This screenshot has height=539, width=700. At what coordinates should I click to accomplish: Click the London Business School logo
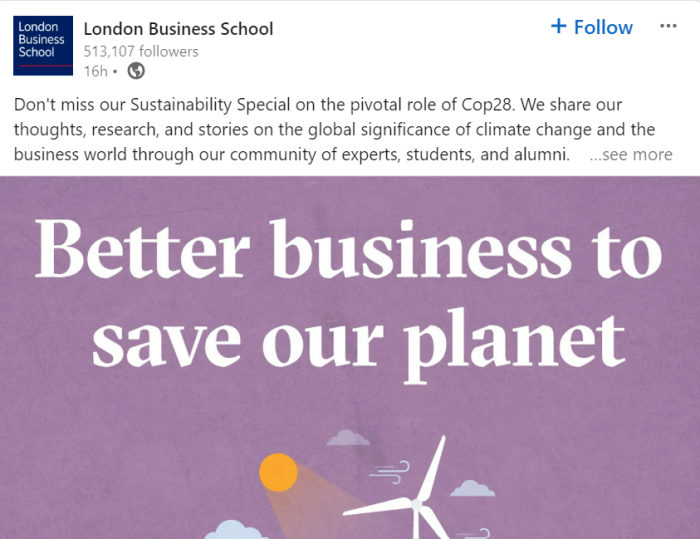(44, 45)
